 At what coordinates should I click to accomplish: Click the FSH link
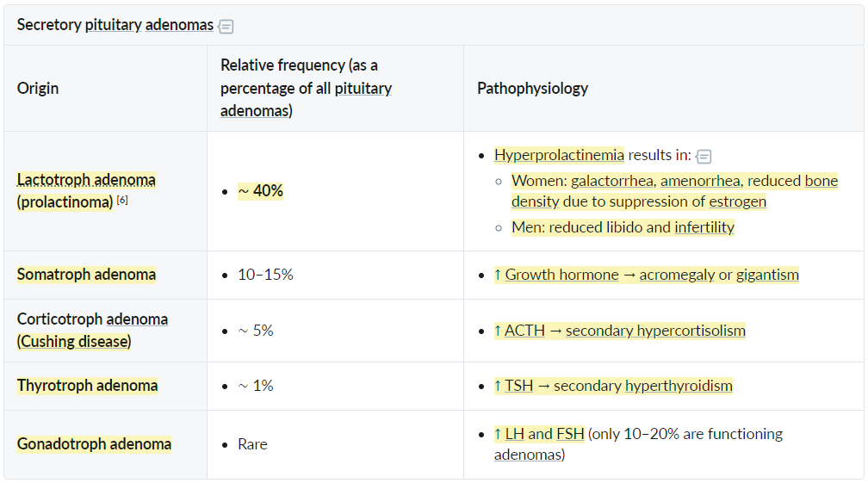(x=570, y=434)
